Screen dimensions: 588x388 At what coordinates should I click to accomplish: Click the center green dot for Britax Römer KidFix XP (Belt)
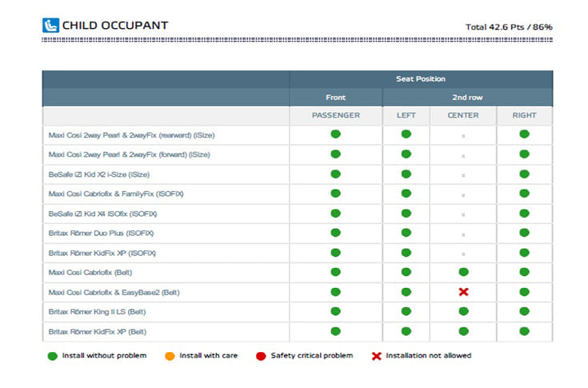(463, 331)
